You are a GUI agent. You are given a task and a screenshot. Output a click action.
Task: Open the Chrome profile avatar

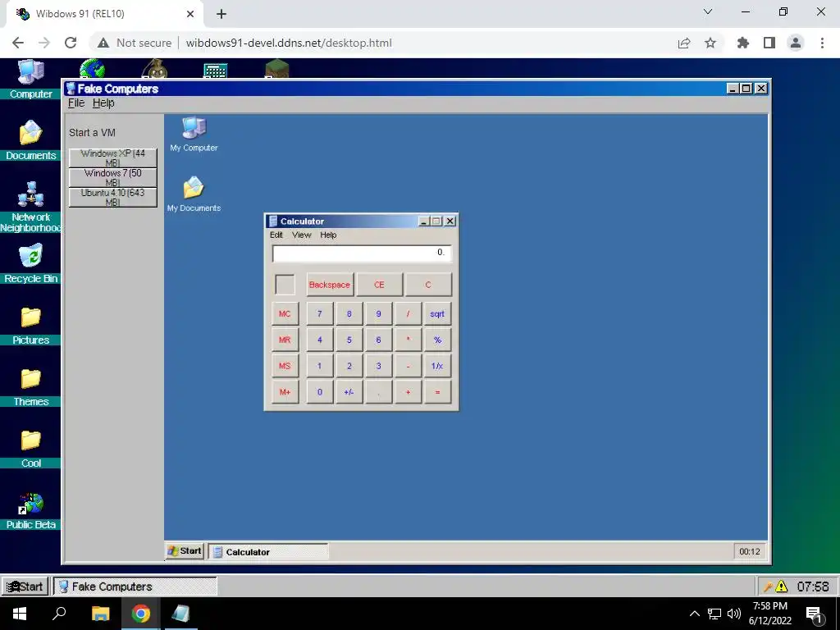796,43
